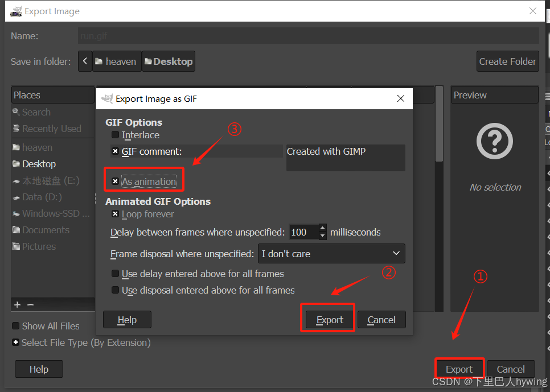The height and width of the screenshot is (392, 550).
Task: Click the GIF comment text box
Action: pos(346,158)
